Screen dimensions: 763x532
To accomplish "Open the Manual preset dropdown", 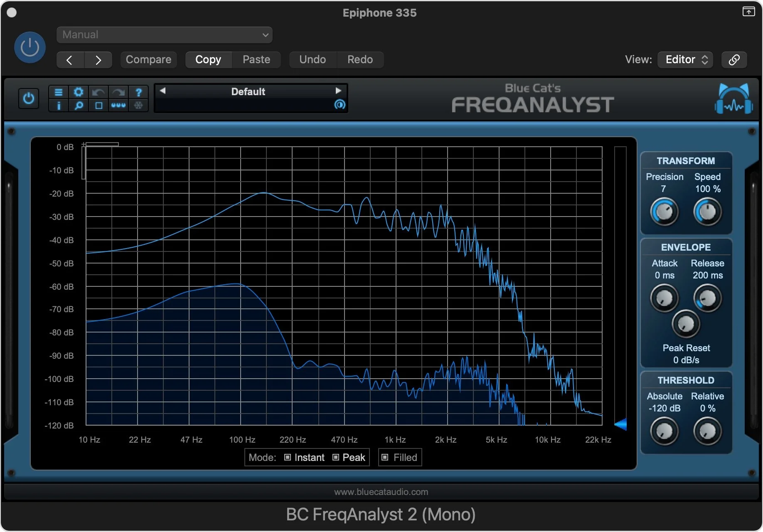I will click(x=165, y=35).
